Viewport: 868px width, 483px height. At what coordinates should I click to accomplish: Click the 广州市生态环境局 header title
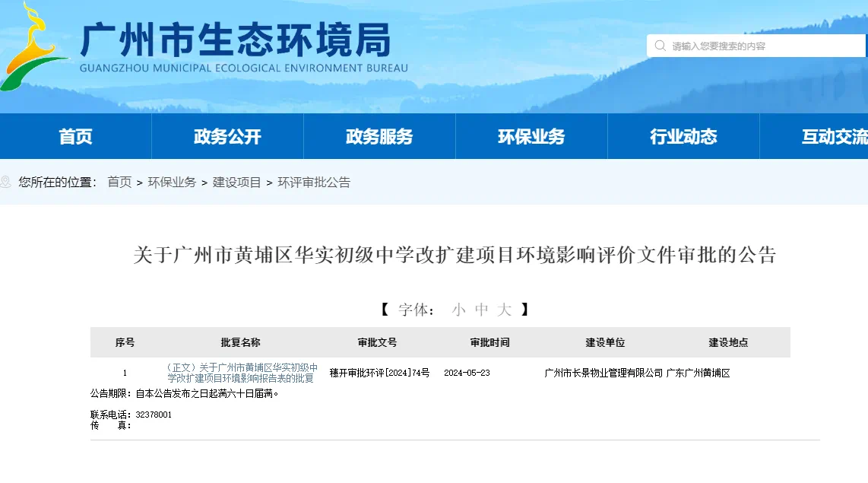pos(236,40)
